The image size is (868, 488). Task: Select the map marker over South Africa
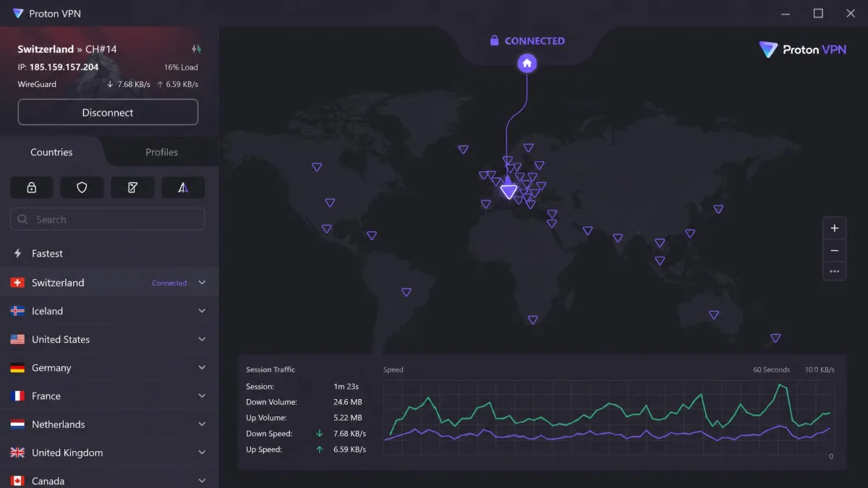(x=533, y=320)
